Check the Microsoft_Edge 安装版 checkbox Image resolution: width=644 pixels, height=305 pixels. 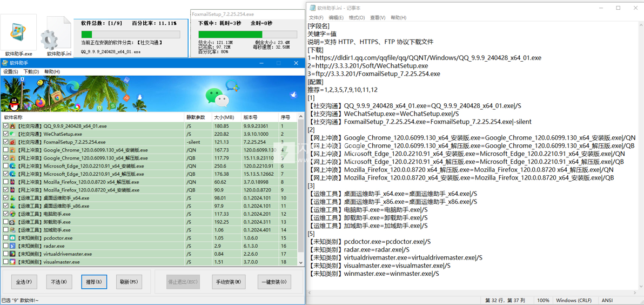(x=6, y=166)
